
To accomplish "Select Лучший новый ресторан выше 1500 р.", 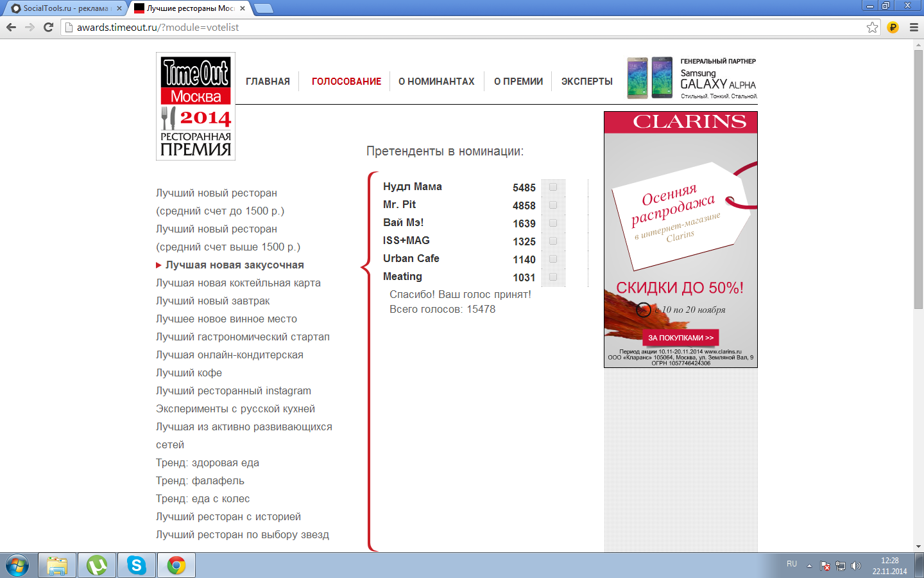I will (228, 238).
